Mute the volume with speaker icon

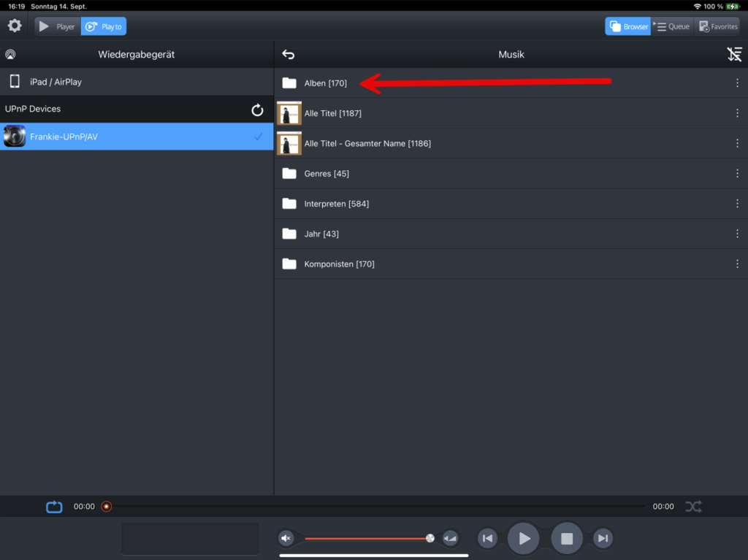[x=286, y=539]
